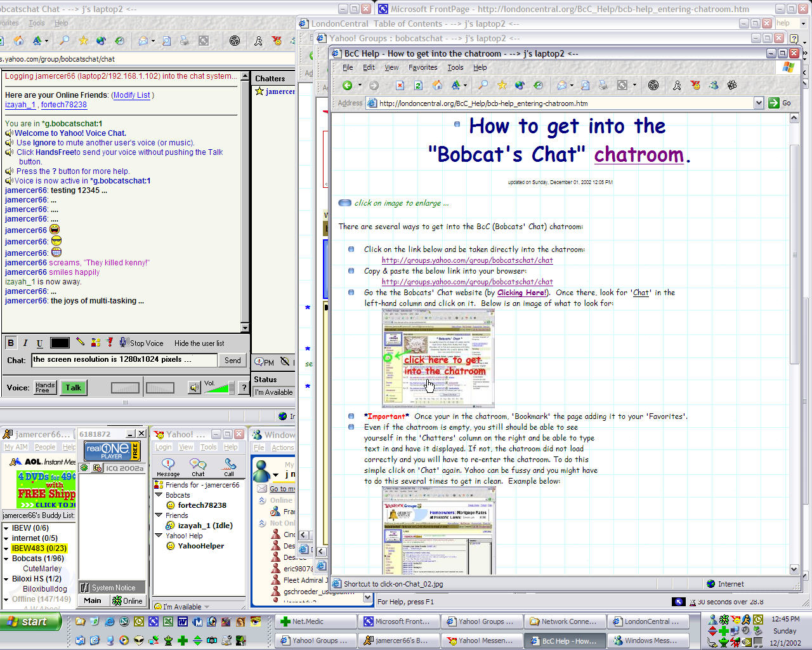The width and height of the screenshot is (812, 650).
Task: Collapse Friends group in Yahoo Messenger
Action: pos(159,515)
